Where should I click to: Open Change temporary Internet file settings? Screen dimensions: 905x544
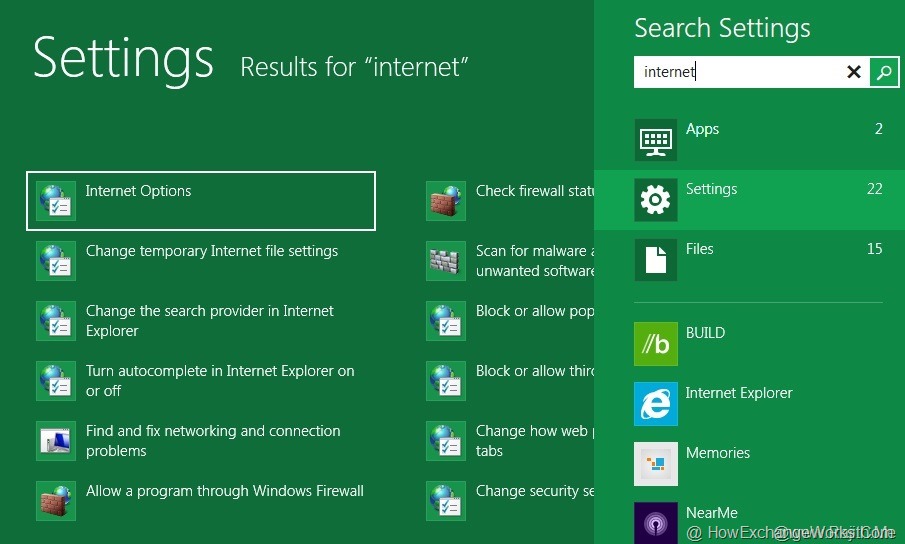(x=212, y=251)
